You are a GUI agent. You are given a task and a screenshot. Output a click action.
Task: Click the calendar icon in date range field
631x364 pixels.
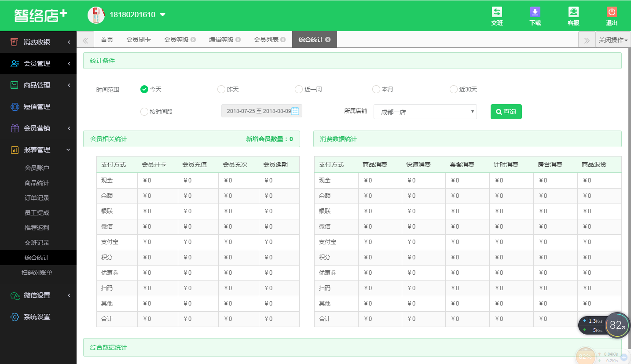point(296,111)
